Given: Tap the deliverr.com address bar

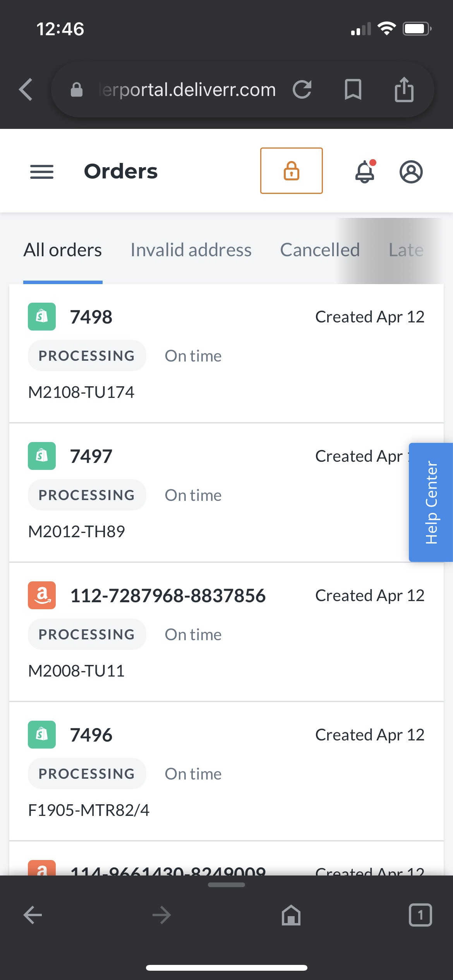Looking at the screenshot, I should pos(187,90).
